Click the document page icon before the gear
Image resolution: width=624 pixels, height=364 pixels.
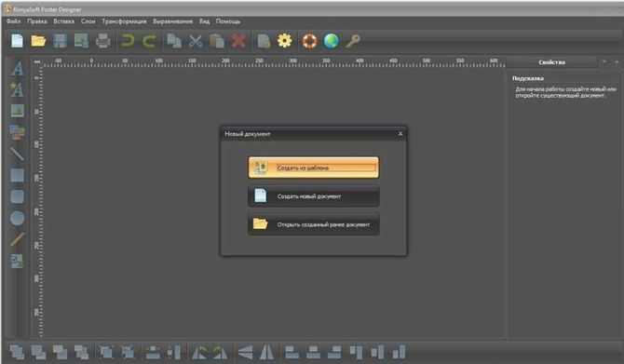click(264, 41)
